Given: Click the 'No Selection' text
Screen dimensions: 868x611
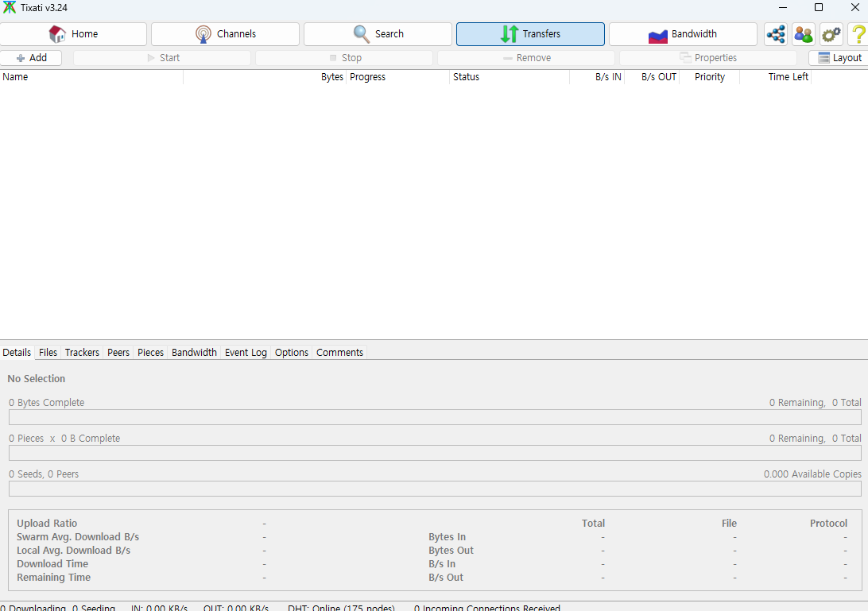Looking at the screenshot, I should [x=37, y=378].
